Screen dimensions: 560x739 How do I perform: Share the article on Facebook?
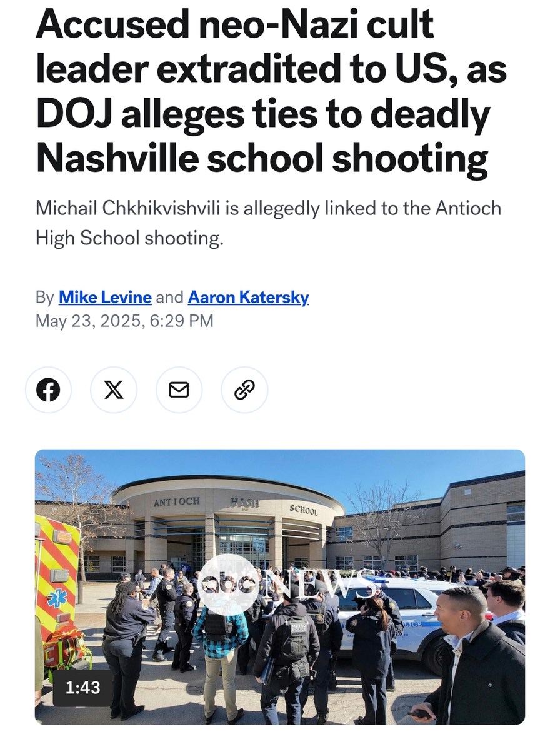[49, 390]
